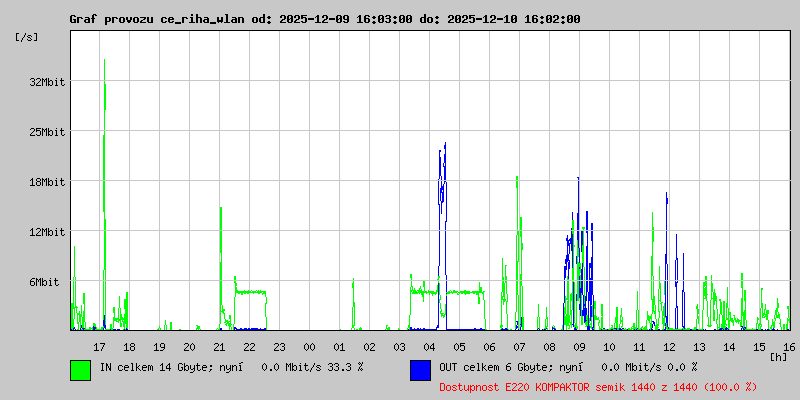Click the green IN legend color swatch
The height and width of the screenshot is (400, 800).
click(81, 370)
